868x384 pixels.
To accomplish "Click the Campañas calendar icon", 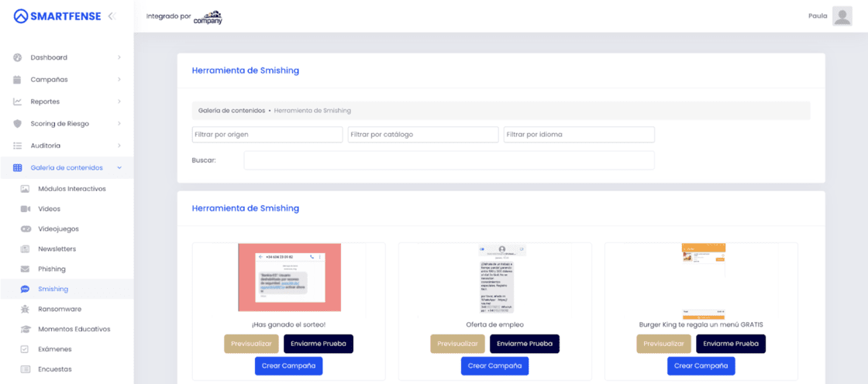I will pyautogui.click(x=17, y=79).
